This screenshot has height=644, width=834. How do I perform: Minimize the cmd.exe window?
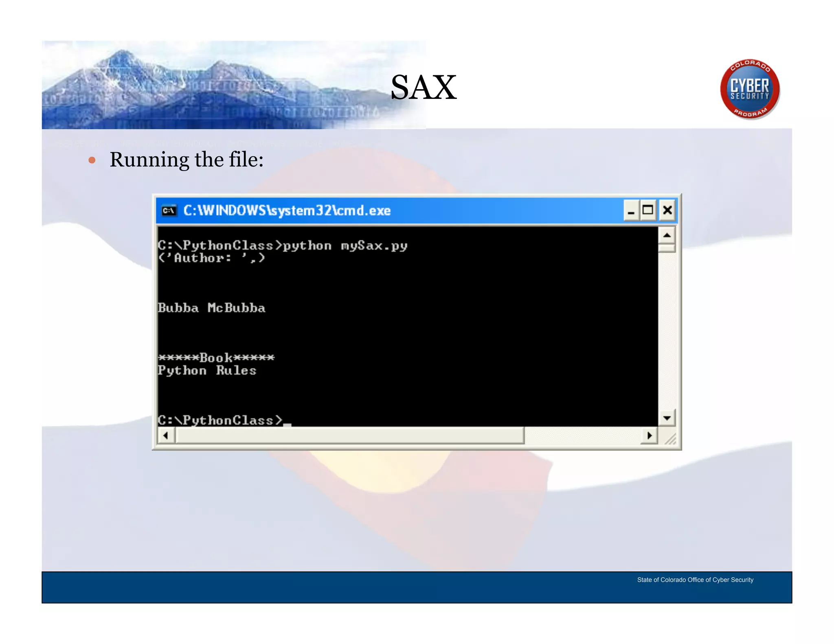631,210
